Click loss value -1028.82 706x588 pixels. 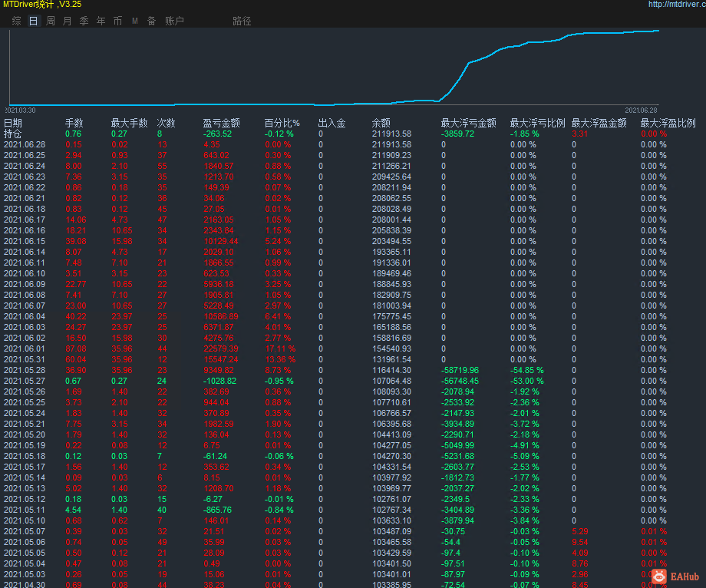coord(219,381)
